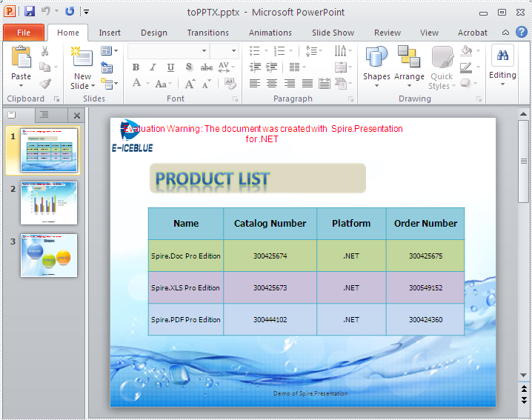Click the Shape Effects icon
This screenshot has height=420, width=532.
(466, 84)
